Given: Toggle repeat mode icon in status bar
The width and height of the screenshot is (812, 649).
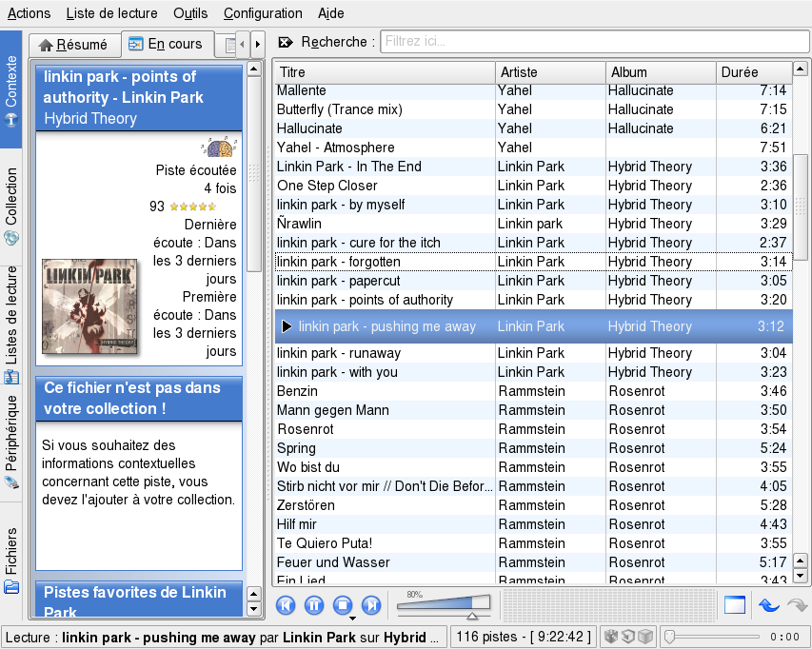Looking at the screenshot, I should coord(627,636).
